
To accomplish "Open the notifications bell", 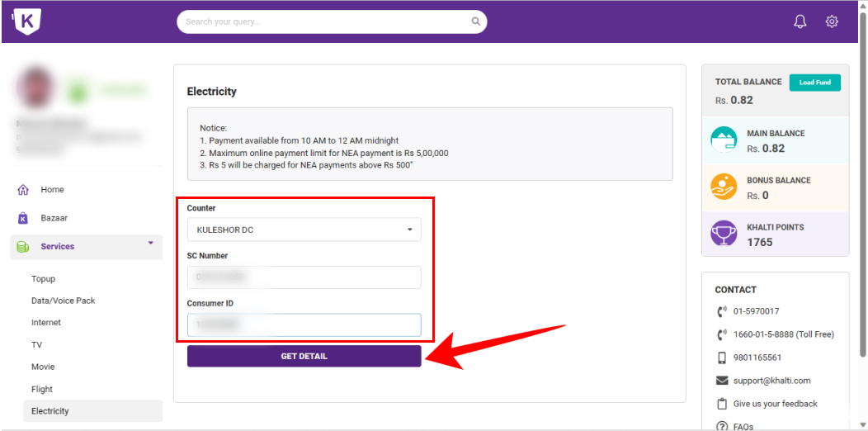I will (x=800, y=21).
